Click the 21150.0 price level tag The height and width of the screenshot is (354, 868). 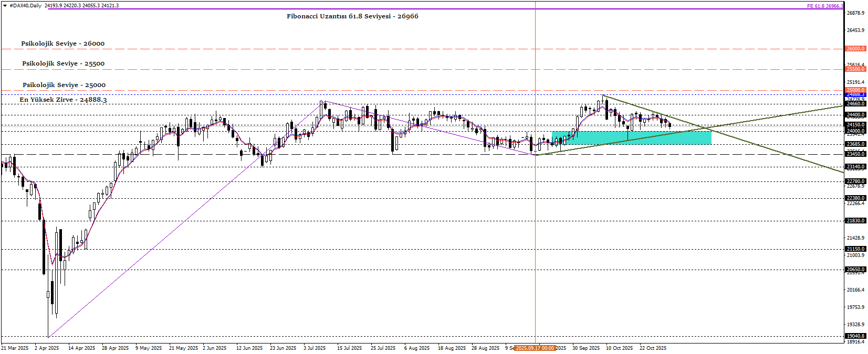(855, 249)
